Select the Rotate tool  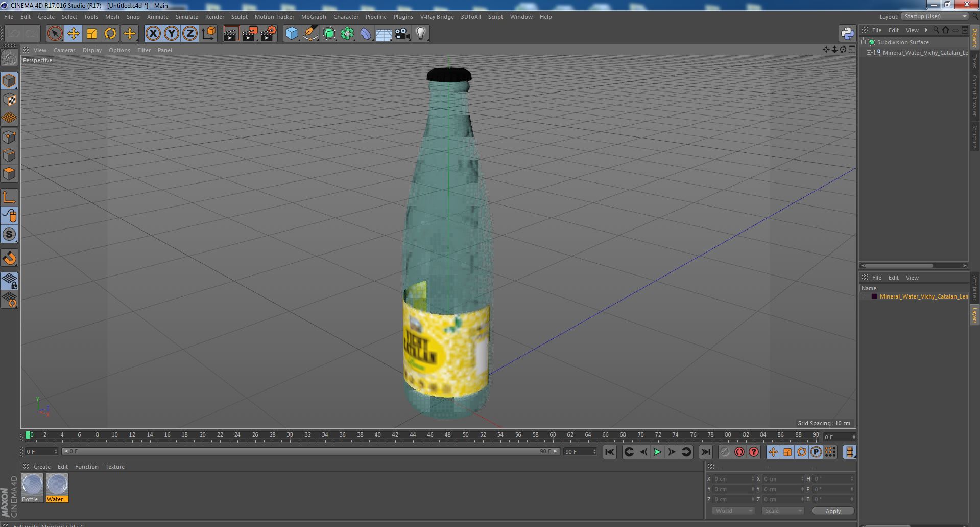tap(110, 34)
